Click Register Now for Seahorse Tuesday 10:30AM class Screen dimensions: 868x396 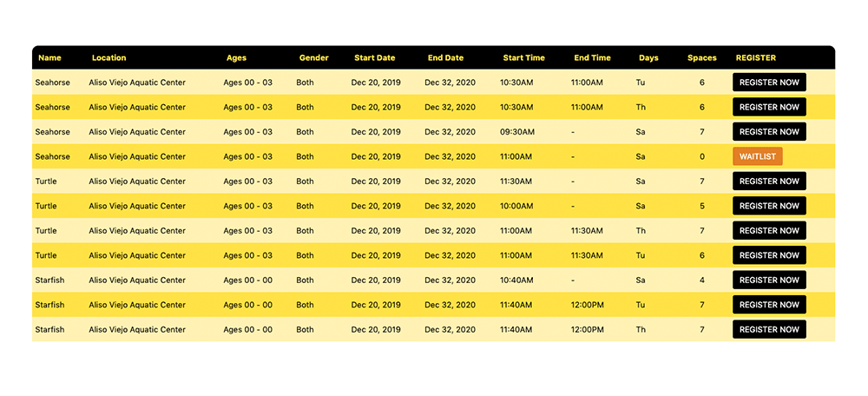tap(769, 82)
